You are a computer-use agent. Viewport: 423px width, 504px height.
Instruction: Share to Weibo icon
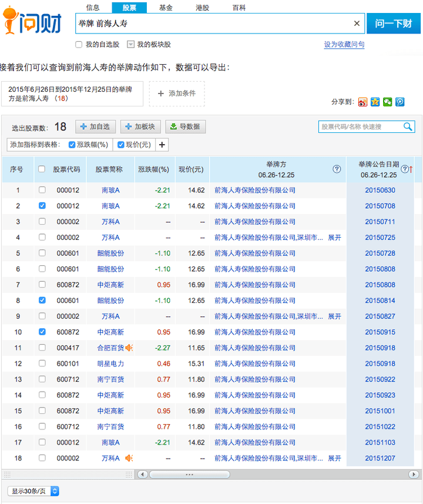point(362,102)
